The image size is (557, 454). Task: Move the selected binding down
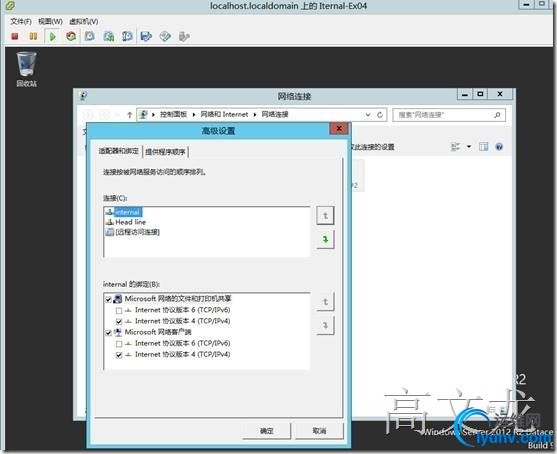coord(325,325)
